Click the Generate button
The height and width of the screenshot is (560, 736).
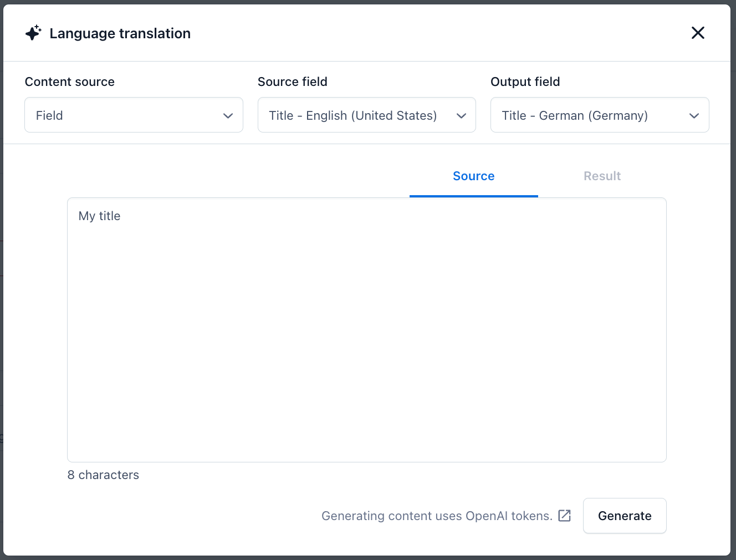click(x=625, y=516)
